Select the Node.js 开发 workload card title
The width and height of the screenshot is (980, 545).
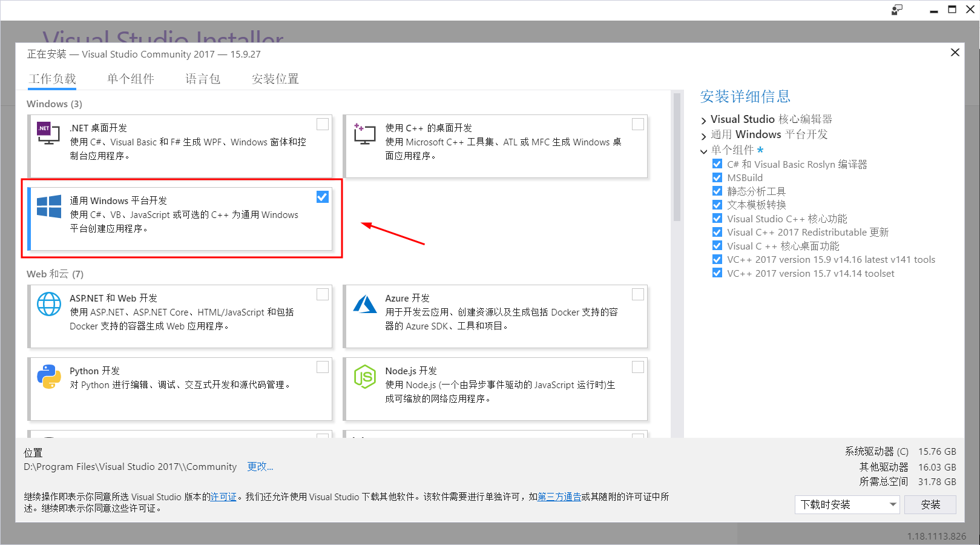[411, 371]
